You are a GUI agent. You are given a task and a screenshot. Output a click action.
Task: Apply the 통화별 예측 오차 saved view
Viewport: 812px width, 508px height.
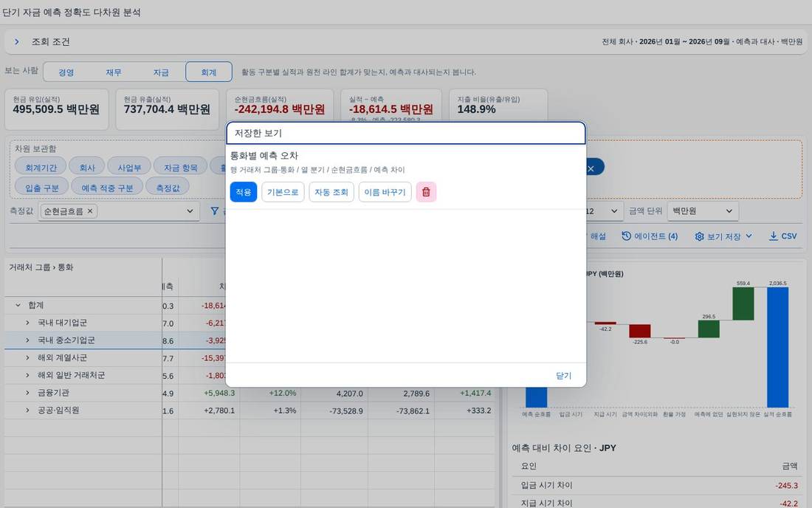pos(244,192)
